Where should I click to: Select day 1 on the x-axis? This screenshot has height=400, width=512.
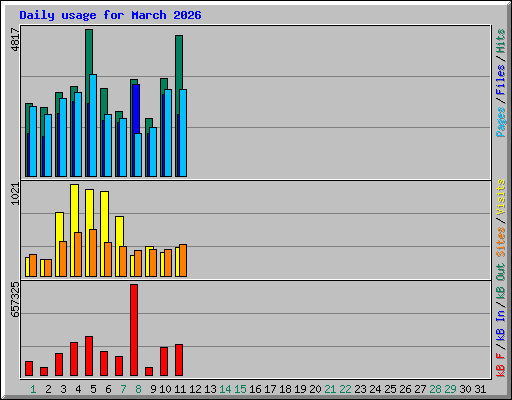point(33,389)
